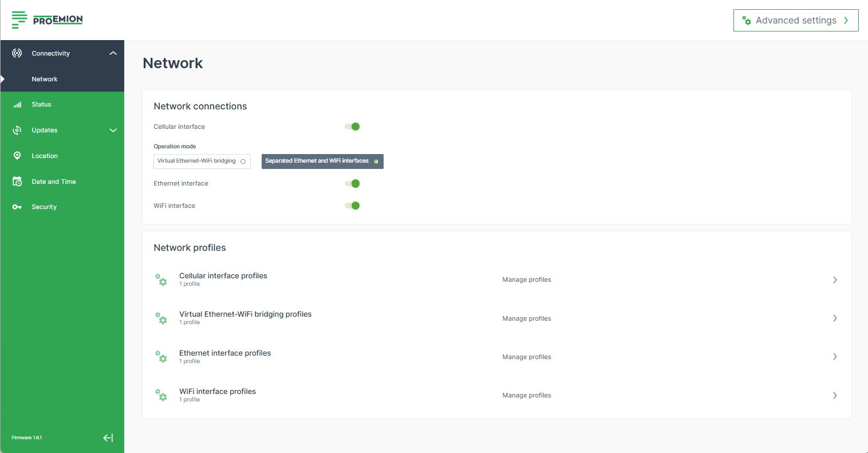Open the Network menu item
Screen dimensions: 868x453
pyautogui.click(x=45, y=79)
